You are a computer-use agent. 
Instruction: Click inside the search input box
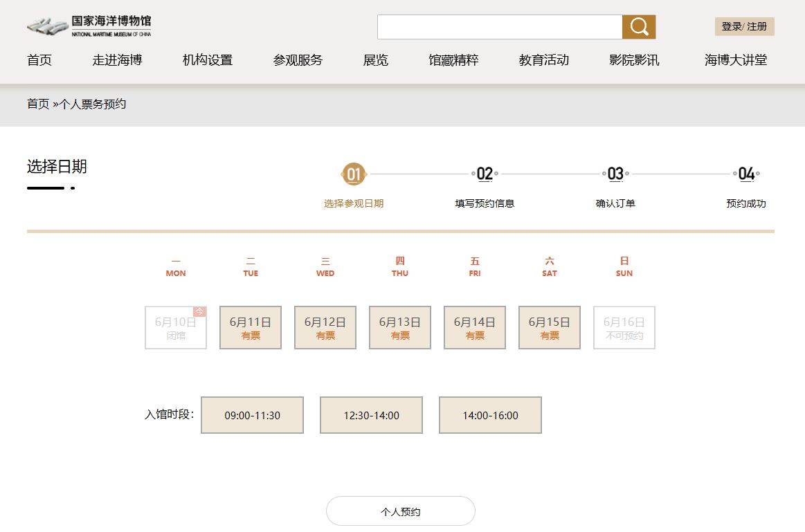coord(498,26)
